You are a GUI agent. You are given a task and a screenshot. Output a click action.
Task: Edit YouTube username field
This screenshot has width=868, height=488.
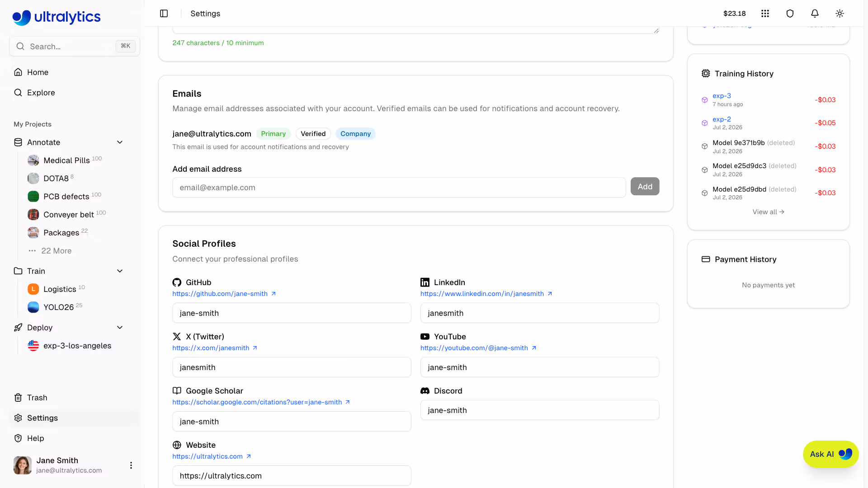(x=540, y=367)
